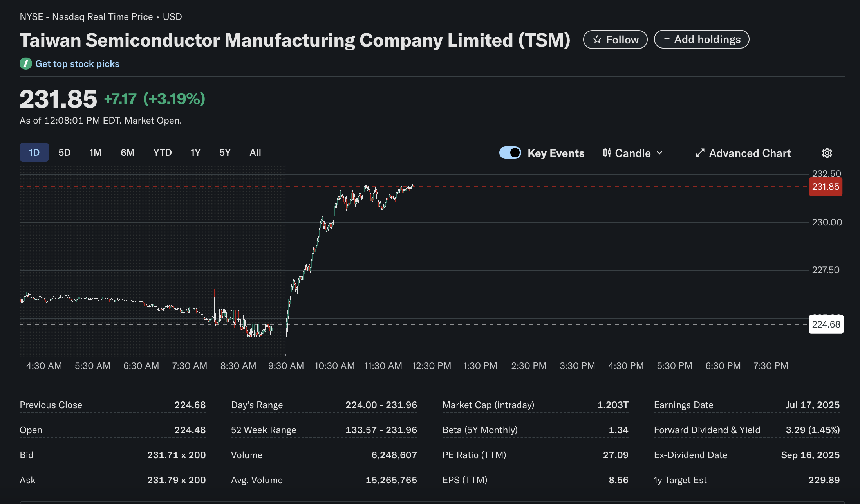Switch to the 1M range tab

pos(96,152)
